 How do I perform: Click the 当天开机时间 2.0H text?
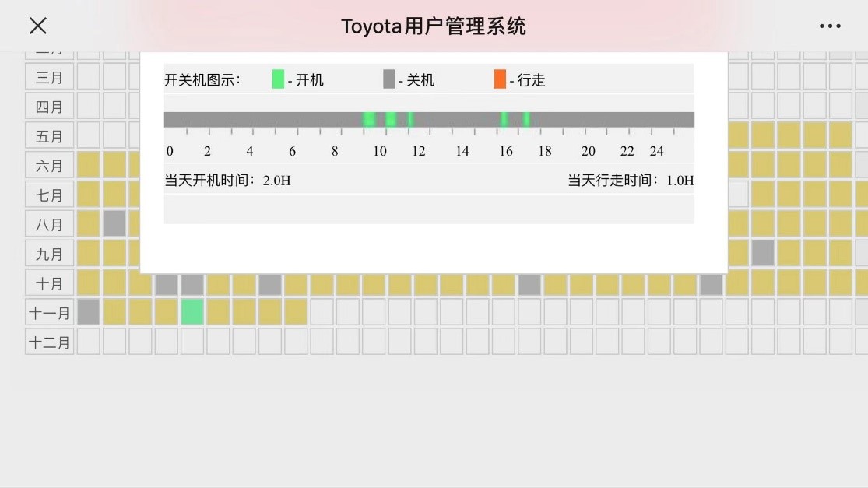point(227,181)
